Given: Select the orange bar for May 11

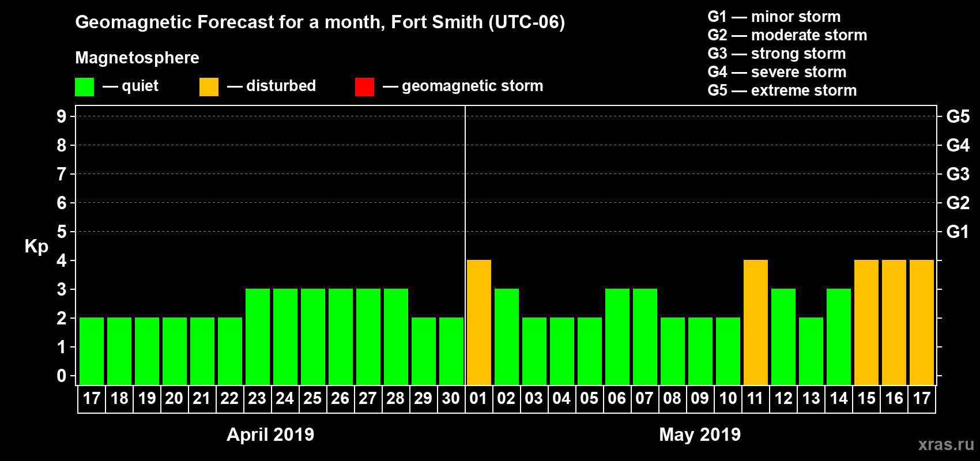Looking at the screenshot, I should click(755, 322).
